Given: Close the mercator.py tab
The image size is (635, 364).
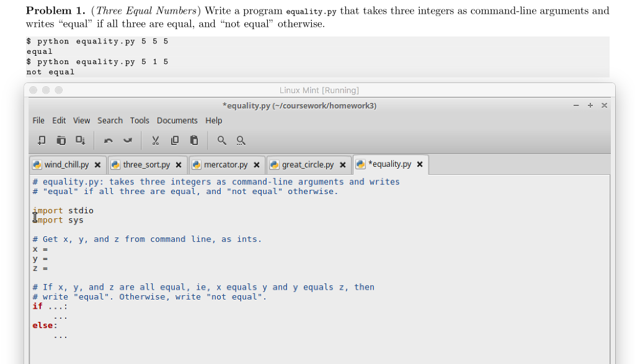Looking at the screenshot, I should click(256, 164).
